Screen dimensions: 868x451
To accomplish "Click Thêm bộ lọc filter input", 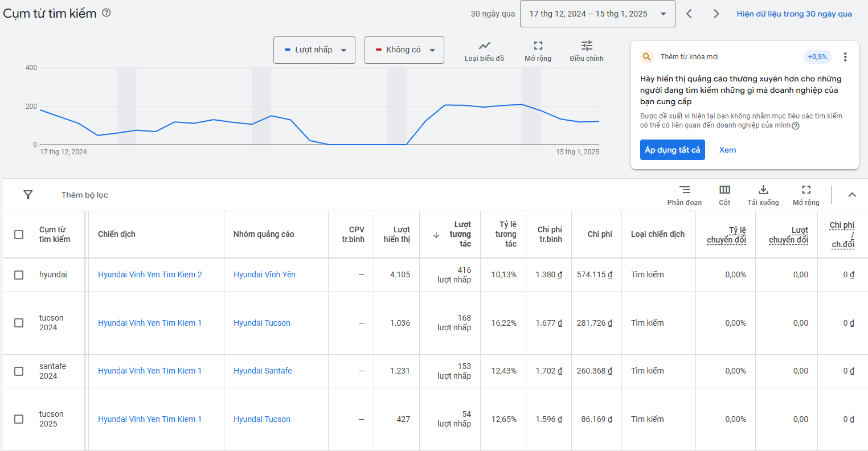I will (85, 195).
